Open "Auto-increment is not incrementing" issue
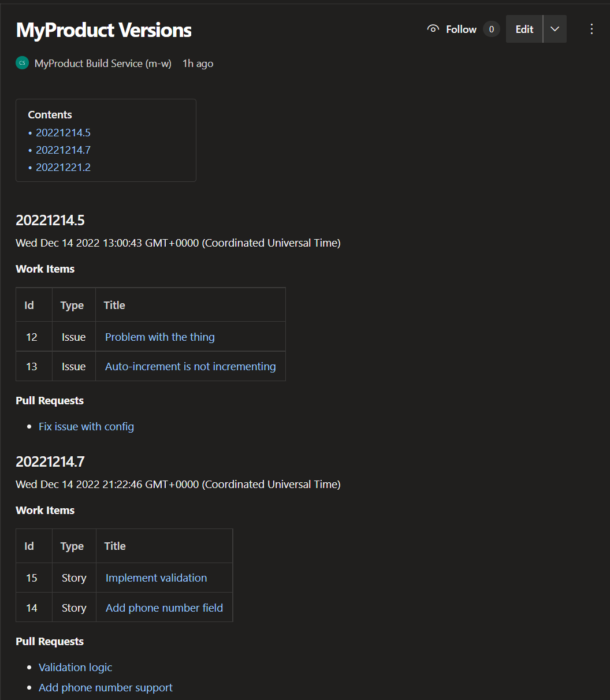The width and height of the screenshot is (610, 700). coord(190,367)
